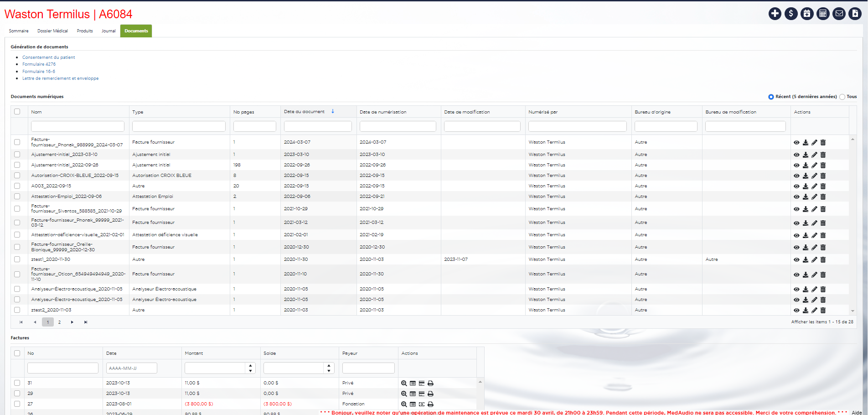Screen dimensions: 868x415
Task: Click the calendar add appointment icon
Action: (807, 14)
